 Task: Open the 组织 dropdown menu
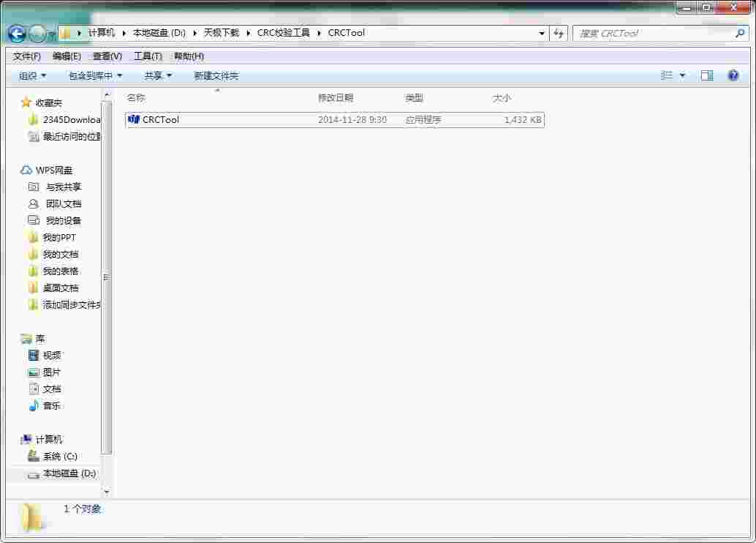[x=31, y=75]
